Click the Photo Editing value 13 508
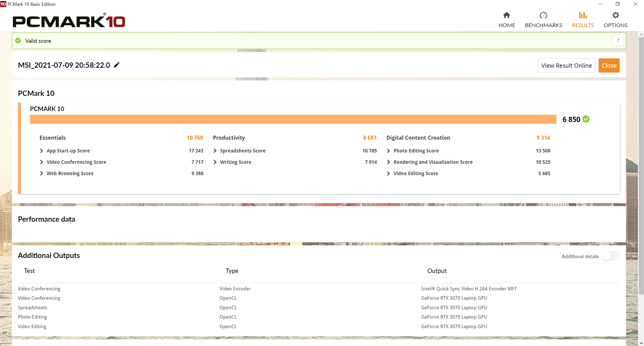The width and height of the screenshot is (644, 346). [543, 151]
